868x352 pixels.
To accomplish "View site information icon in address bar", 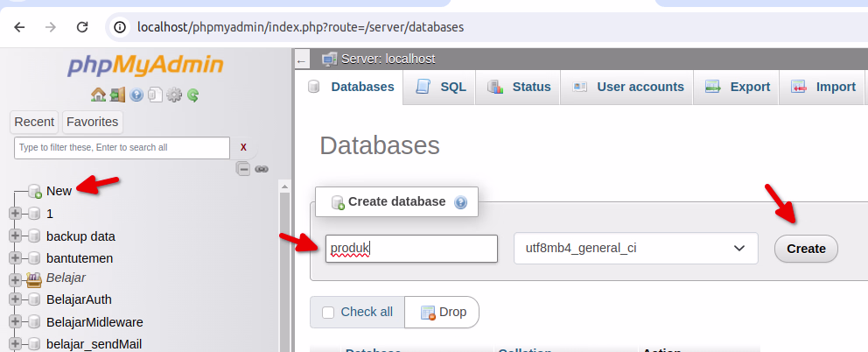I will [x=120, y=26].
